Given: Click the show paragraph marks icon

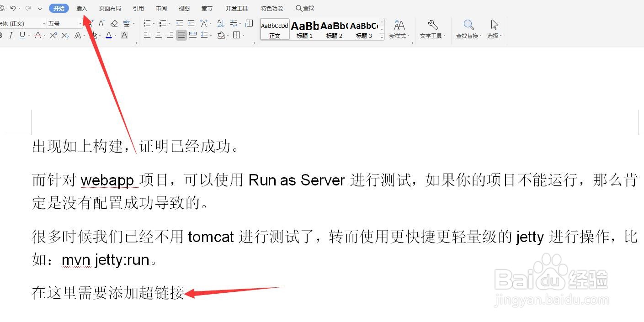Looking at the screenshot, I should 234,23.
